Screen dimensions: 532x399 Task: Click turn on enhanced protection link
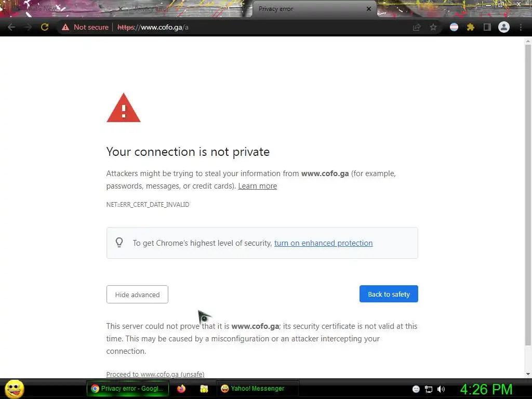323,243
